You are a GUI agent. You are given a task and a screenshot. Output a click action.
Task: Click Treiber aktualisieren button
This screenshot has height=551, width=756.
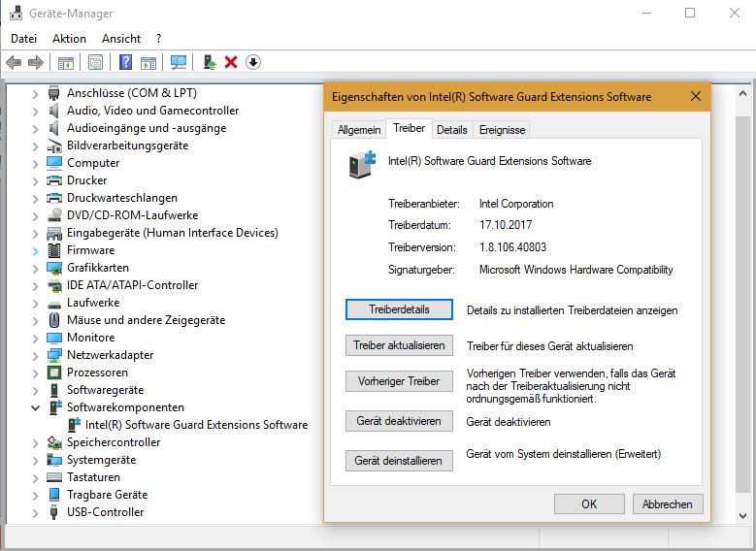pyautogui.click(x=399, y=345)
